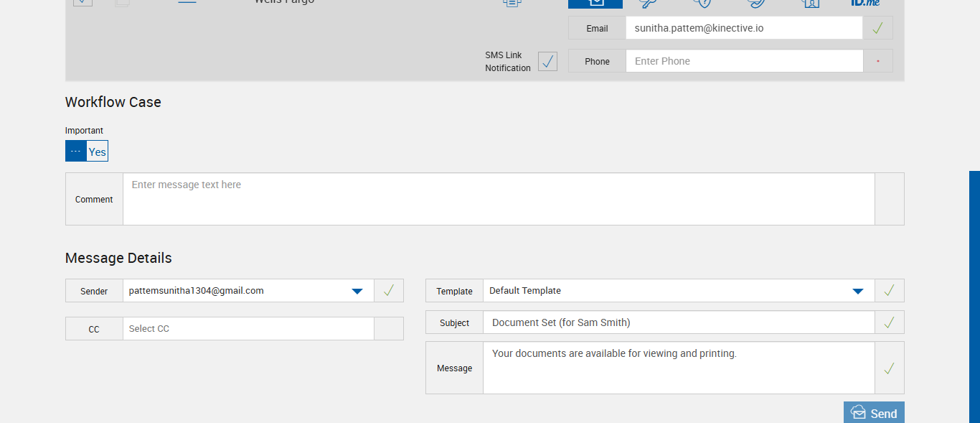Viewport: 980px width, 423px height.
Task: Toggle the SMS Link Notification checkbox
Action: (x=547, y=62)
